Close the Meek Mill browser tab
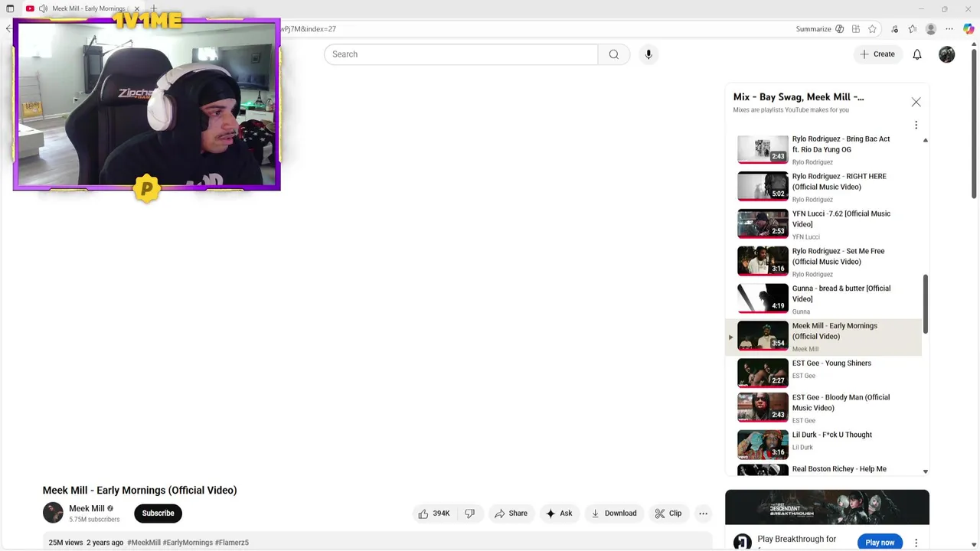This screenshot has width=980, height=551. 137,8
